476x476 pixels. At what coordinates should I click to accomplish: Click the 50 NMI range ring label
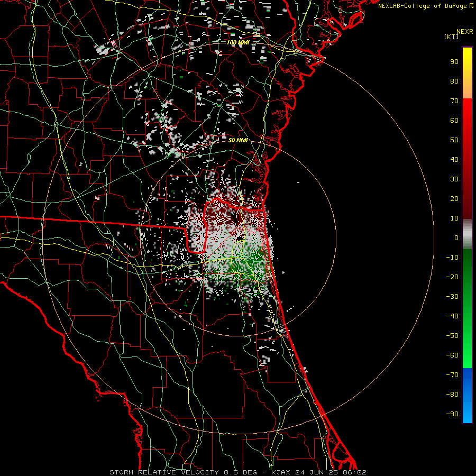click(x=238, y=140)
